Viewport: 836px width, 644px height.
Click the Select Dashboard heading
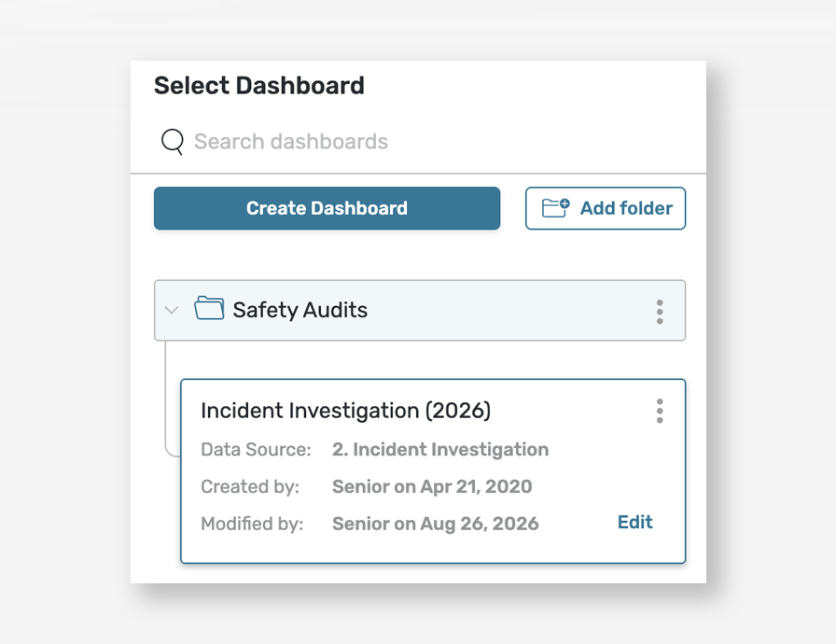click(x=259, y=86)
